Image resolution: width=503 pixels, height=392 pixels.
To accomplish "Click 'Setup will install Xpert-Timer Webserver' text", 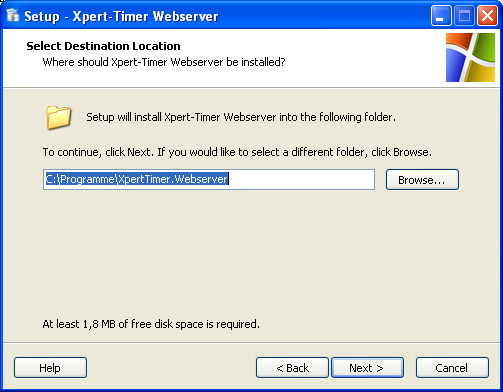I will [x=241, y=117].
